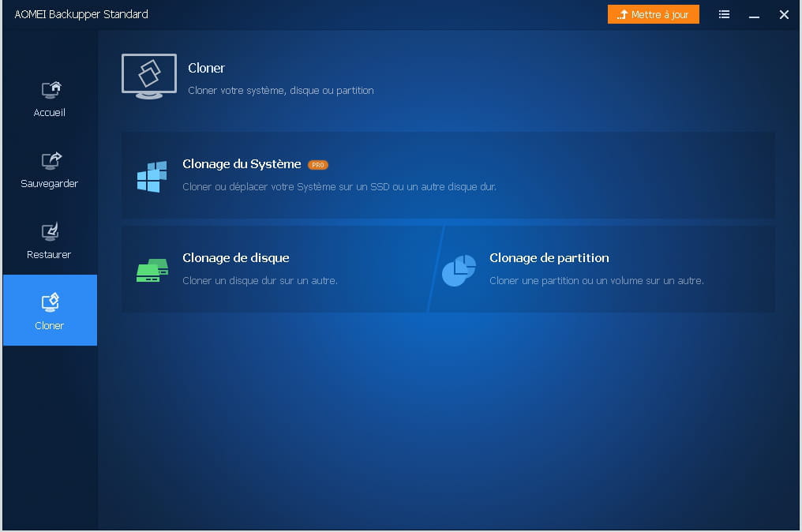
Task: Select Clonage du Système title
Action: pyautogui.click(x=242, y=164)
